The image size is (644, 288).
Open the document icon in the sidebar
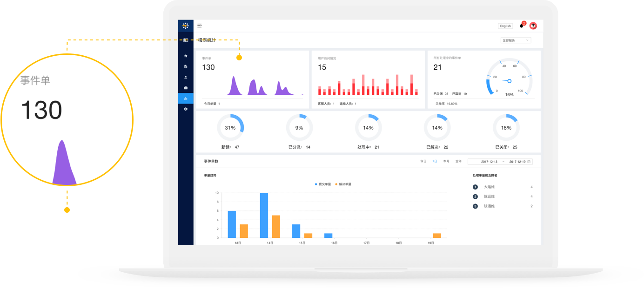[186, 66]
